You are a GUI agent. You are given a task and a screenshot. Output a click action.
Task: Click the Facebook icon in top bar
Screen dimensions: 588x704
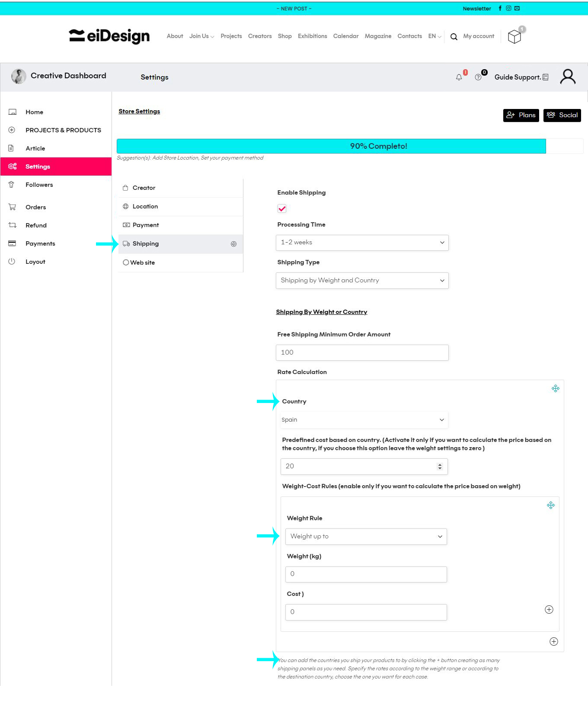[x=500, y=8]
